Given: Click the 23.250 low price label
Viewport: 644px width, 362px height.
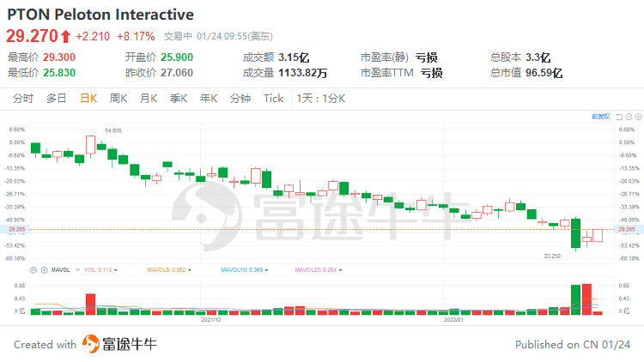Looking at the screenshot, I should tap(552, 256).
